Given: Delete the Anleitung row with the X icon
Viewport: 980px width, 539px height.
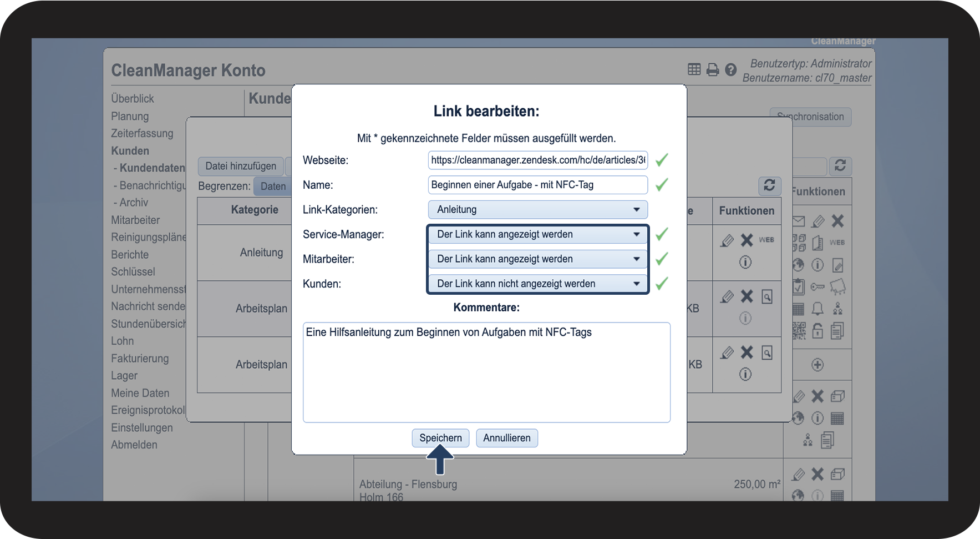Looking at the screenshot, I should pyautogui.click(x=747, y=240).
